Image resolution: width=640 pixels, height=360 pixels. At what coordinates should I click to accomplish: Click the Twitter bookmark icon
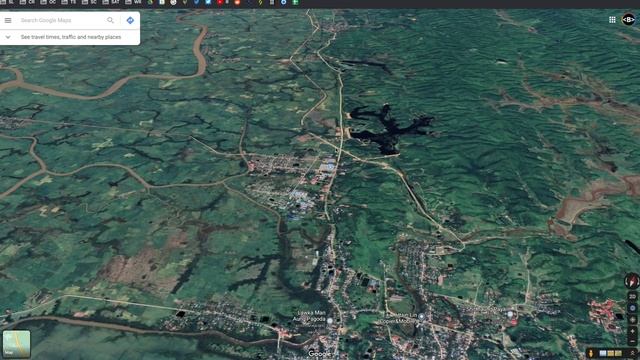click(x=208, y=2)
